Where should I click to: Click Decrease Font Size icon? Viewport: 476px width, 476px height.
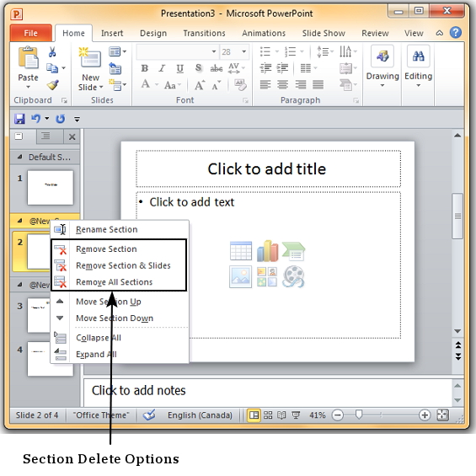point(217,85)
